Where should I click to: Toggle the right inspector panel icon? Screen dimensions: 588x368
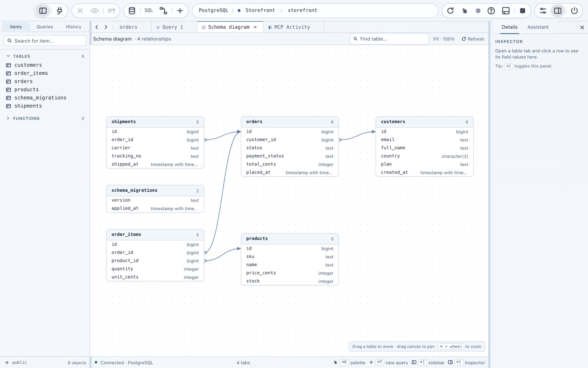coord(558,11)
